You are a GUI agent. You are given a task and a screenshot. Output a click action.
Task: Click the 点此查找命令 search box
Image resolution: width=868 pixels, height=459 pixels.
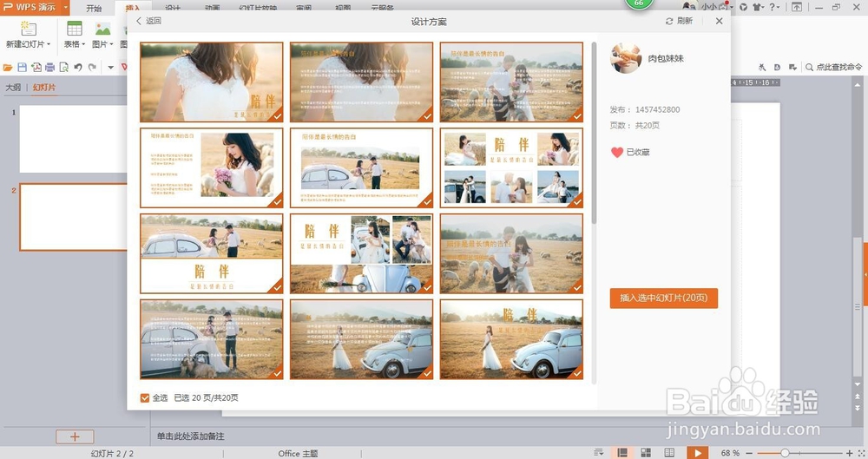[834, 67]
